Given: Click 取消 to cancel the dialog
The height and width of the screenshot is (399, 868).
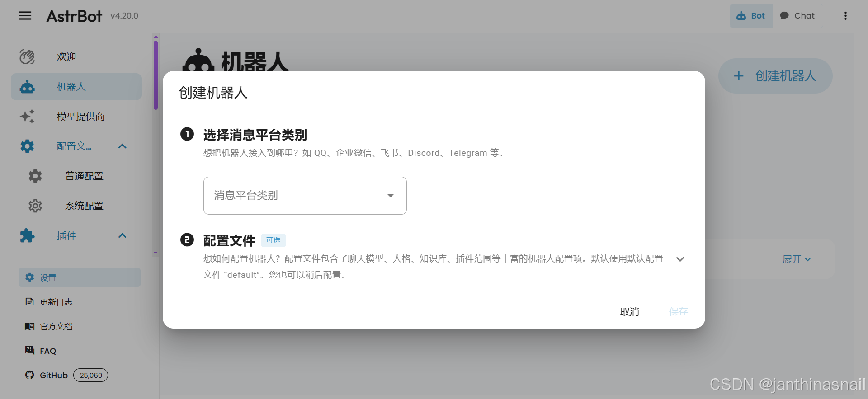Looking at the screenshot, I should click(x=630, y=312).
